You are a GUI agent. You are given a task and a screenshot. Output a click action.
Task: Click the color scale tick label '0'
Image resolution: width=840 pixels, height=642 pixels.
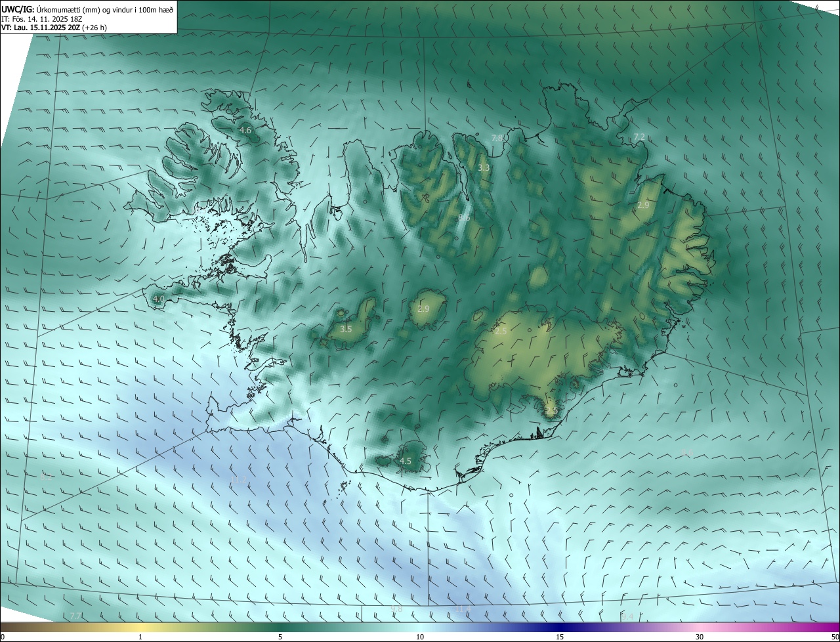pyautogui.click(x=3, y=637)
